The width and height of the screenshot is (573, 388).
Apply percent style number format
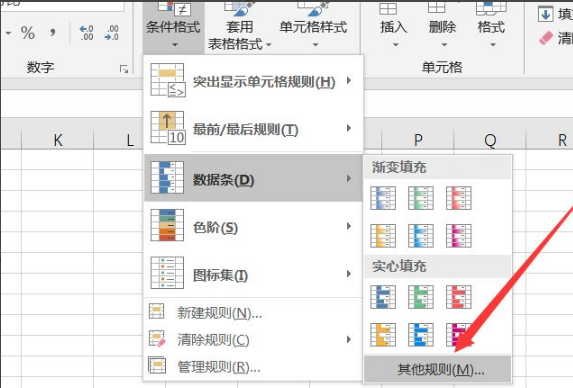(28, 33)
